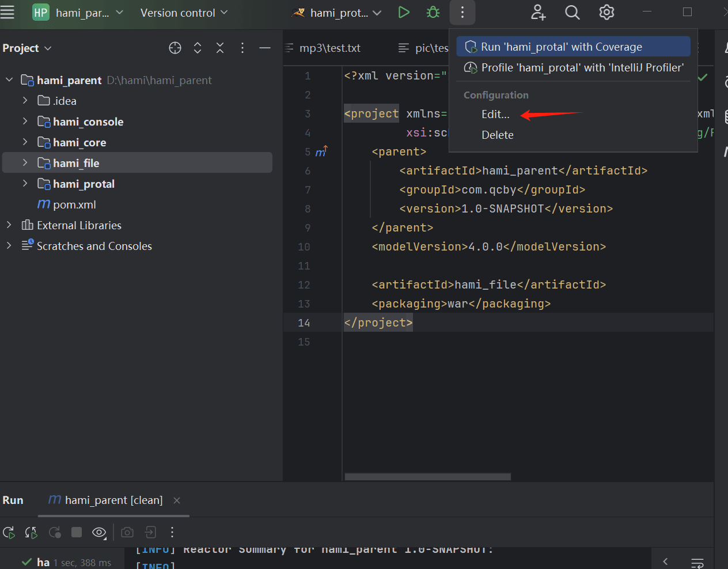Open the Version control dropdown

click(184, 13)
